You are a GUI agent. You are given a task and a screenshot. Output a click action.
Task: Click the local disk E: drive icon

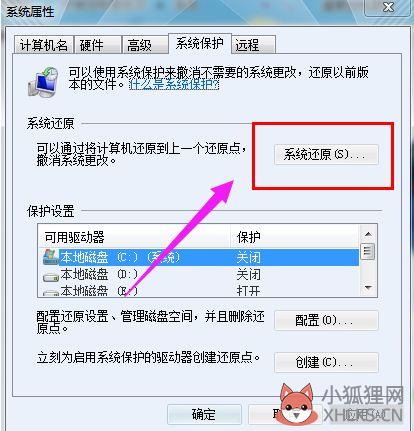click(51, 293)
